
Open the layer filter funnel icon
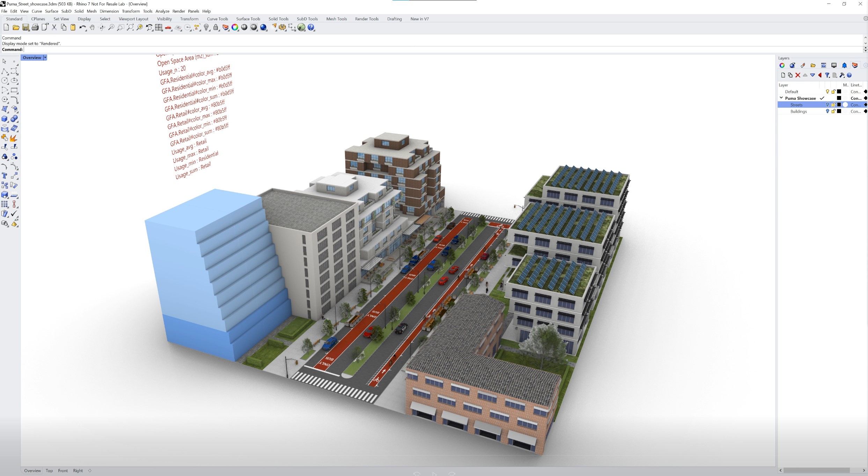click(x=827, y=75)
